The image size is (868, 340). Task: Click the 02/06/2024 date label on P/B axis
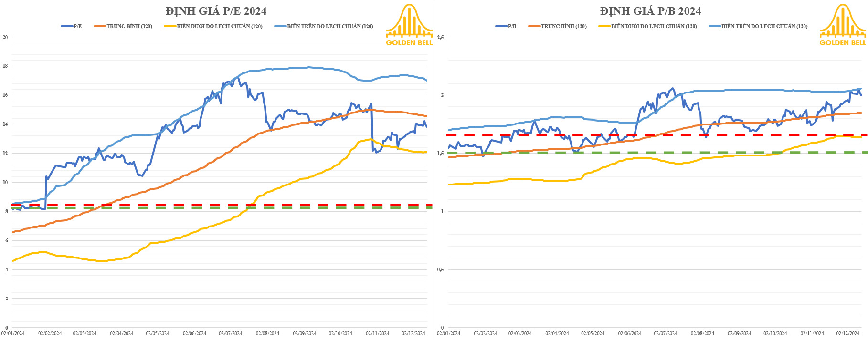pos(630,334)
